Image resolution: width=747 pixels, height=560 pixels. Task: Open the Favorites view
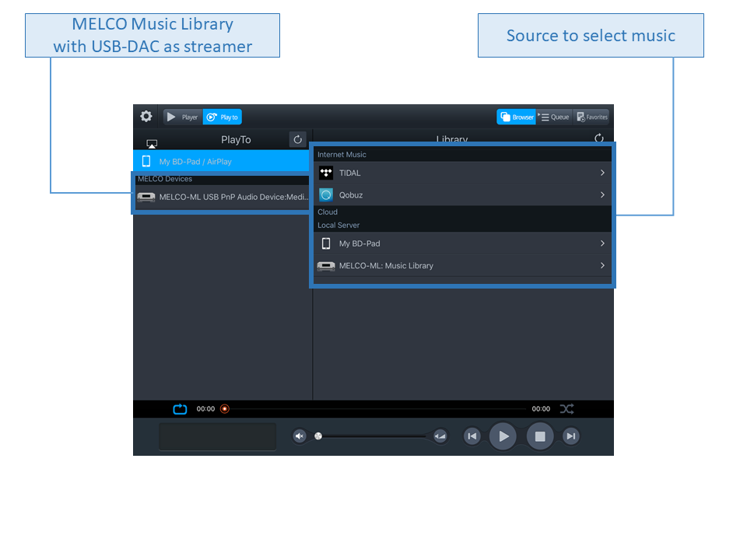click(x=592, y=117)
